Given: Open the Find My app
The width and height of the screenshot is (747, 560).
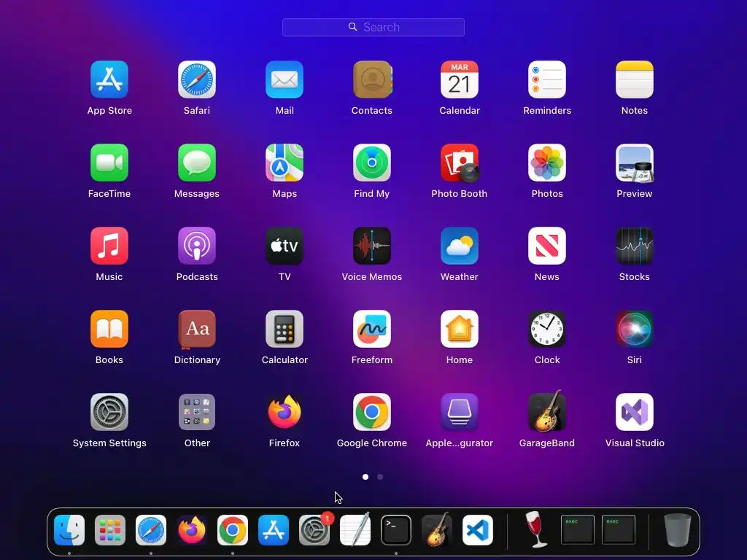Looking at the screenshot, I should coord(372,163).
